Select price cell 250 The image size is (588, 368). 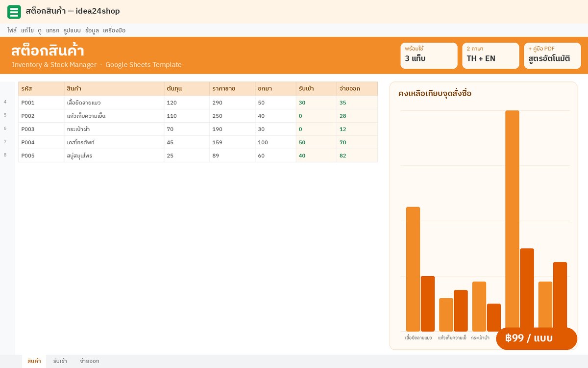(x=232, y=116)
